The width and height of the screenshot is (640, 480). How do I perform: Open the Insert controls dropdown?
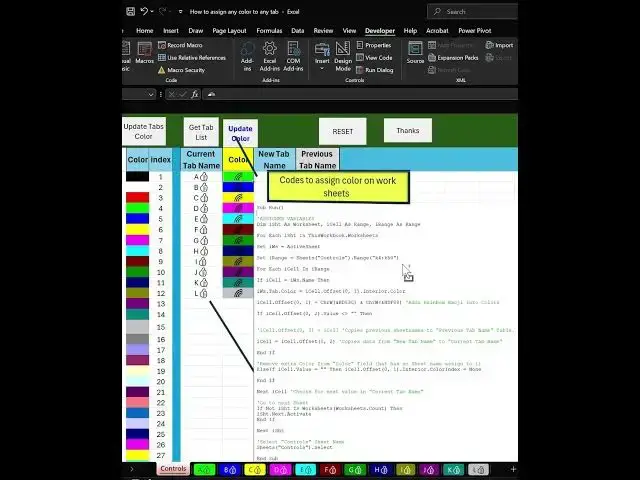322,56
